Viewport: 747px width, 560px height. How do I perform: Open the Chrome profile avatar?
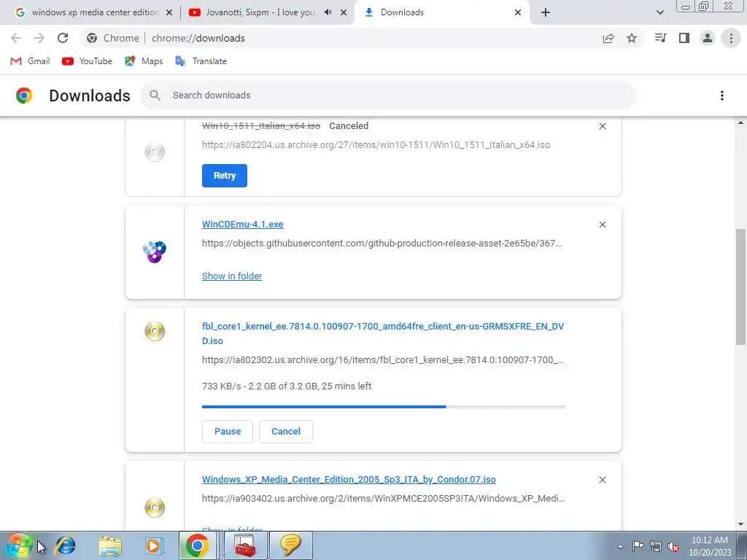click(708, 38)
